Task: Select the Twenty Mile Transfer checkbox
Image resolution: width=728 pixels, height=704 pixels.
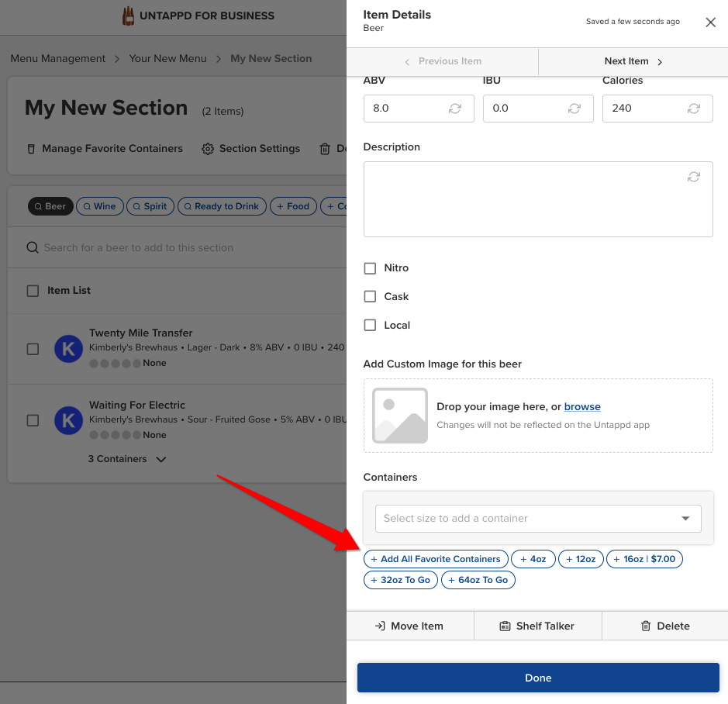Action: click(33, 349)
